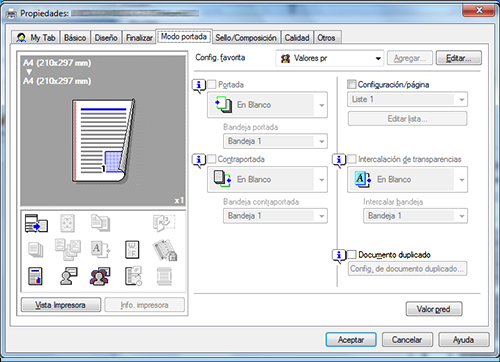Switch to the My Tab tab
500x362 pixels.
(35, 37)
